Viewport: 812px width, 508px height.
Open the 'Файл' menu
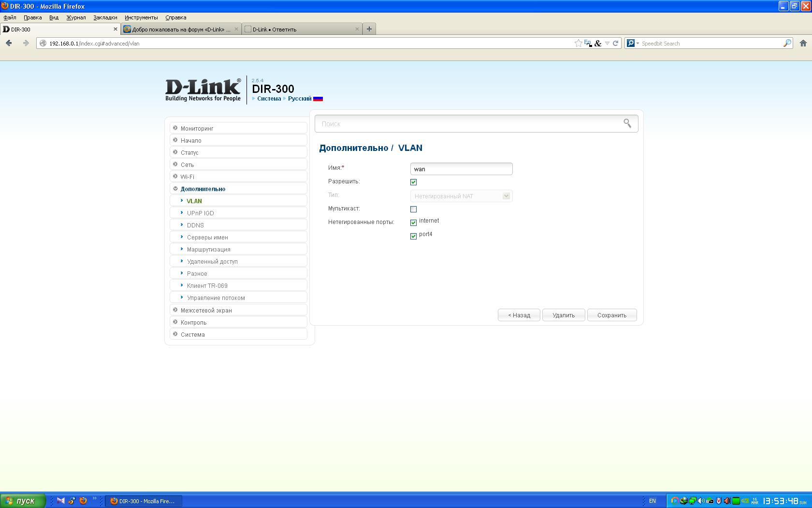(10, 17)
